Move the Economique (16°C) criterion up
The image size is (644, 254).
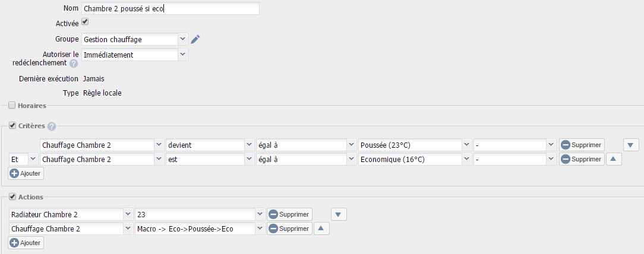(614, 159)
